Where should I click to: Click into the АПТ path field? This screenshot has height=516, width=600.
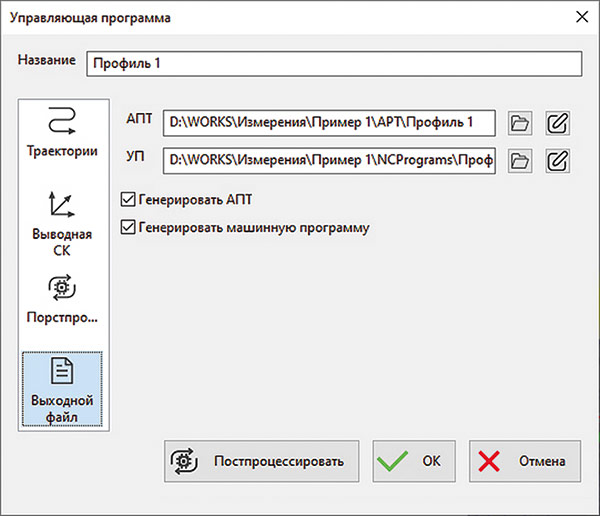[x=329, y=123]
